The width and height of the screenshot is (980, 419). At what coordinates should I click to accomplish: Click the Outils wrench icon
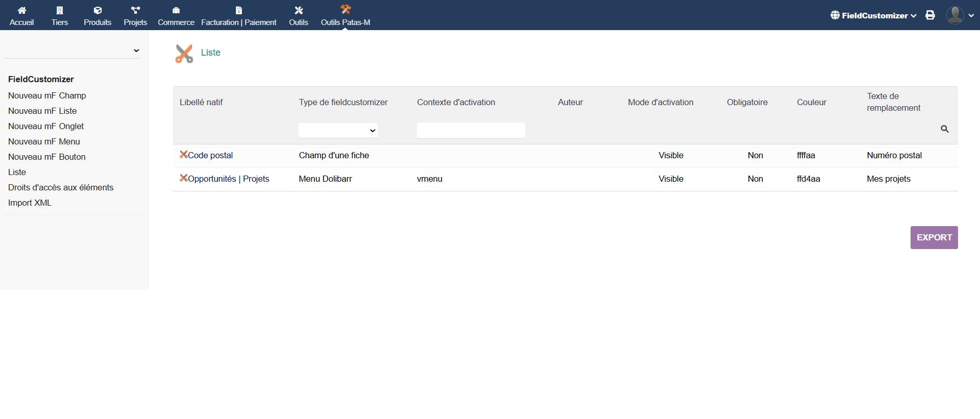[299, 10]
